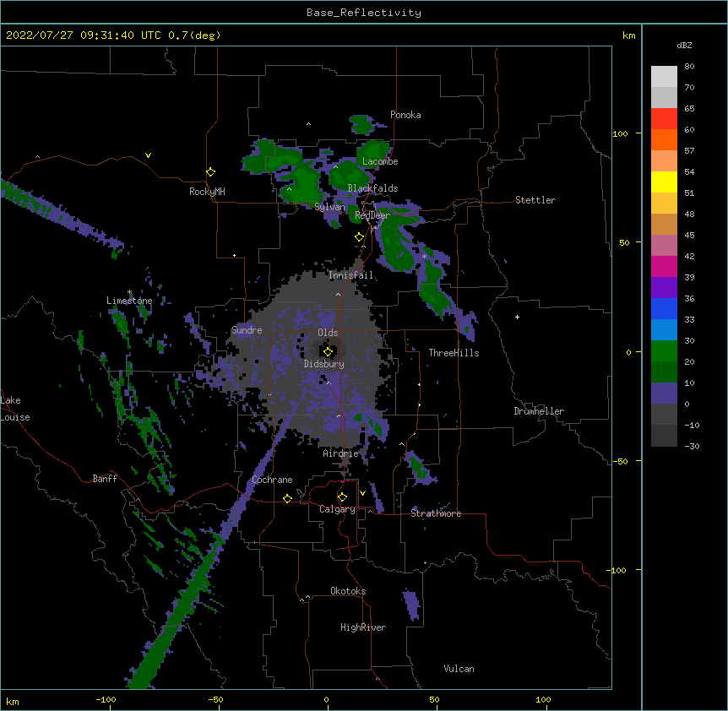Viewport: 728px width, 711px height.
Task: Click the yellow diamond marker below RedDeer label
Action: [x=359, y=237]
